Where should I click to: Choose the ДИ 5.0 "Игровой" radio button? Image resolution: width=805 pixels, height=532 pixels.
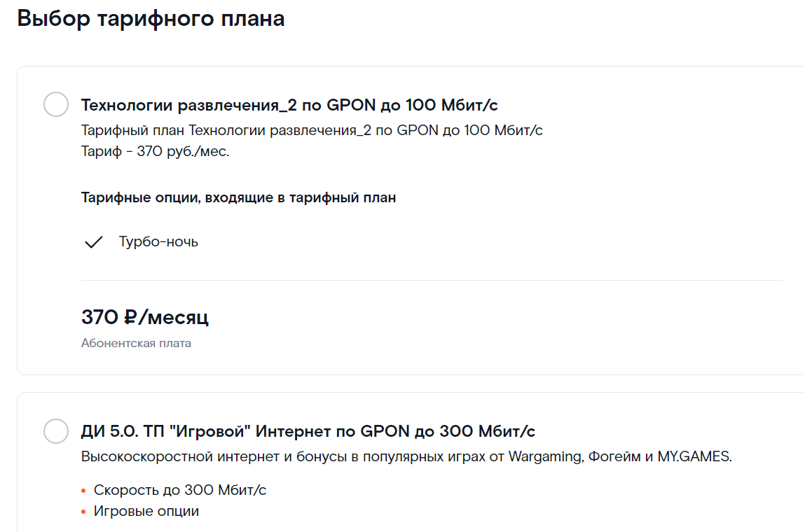(x=56, y=430)
